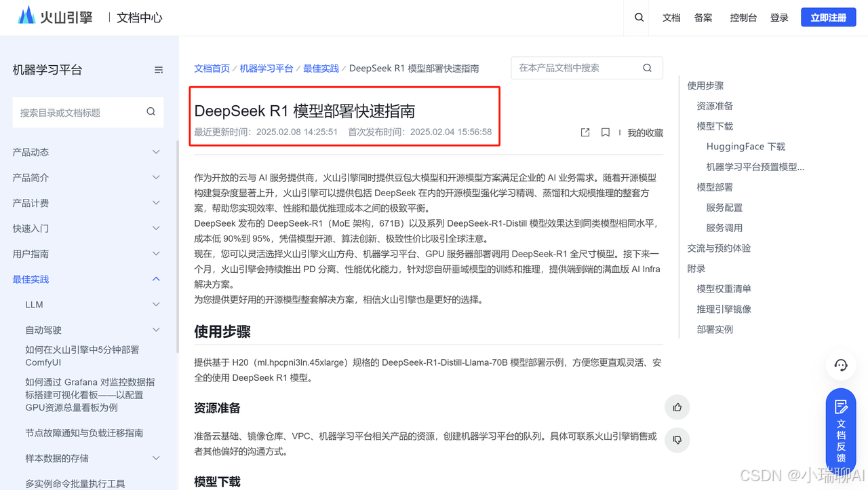Expand 产品计费 sidebar section
Screen dimensions: 868x490
(88, 203)
